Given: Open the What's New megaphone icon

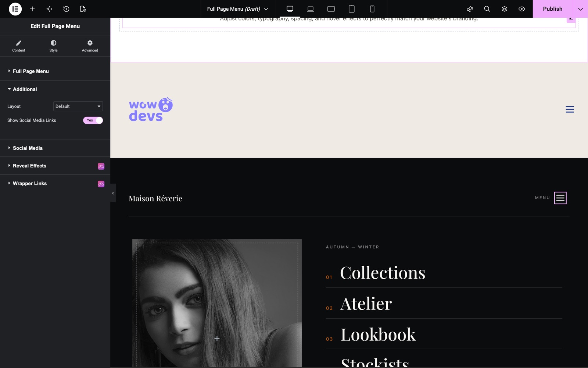Looking at the screenshot, I should [470, 9].
